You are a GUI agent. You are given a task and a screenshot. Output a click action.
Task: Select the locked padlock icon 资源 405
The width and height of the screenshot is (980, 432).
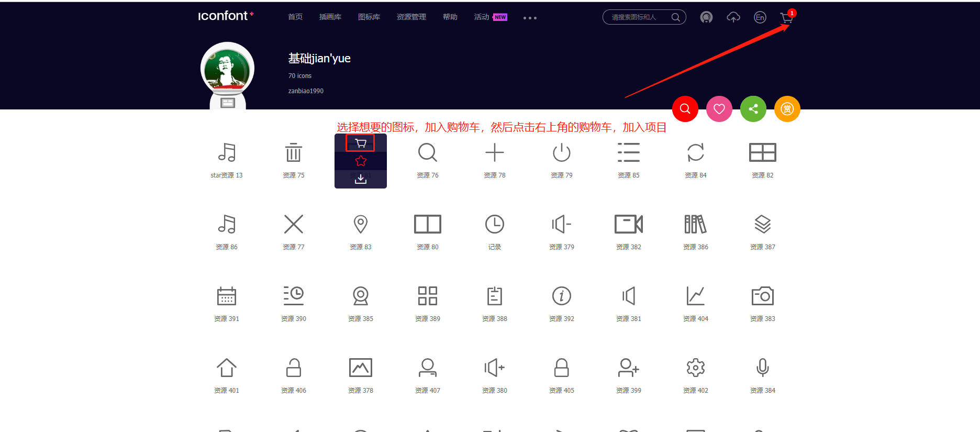tap(562, 368)
